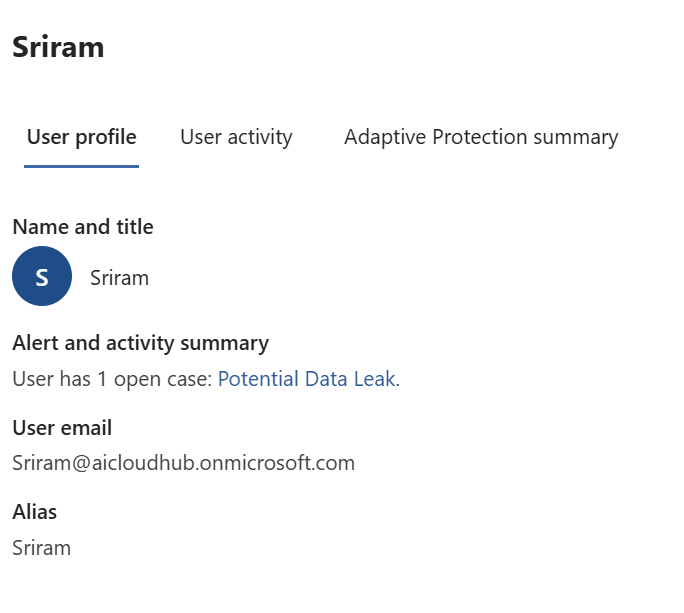Switch to the User activity tab

point(236,137)
